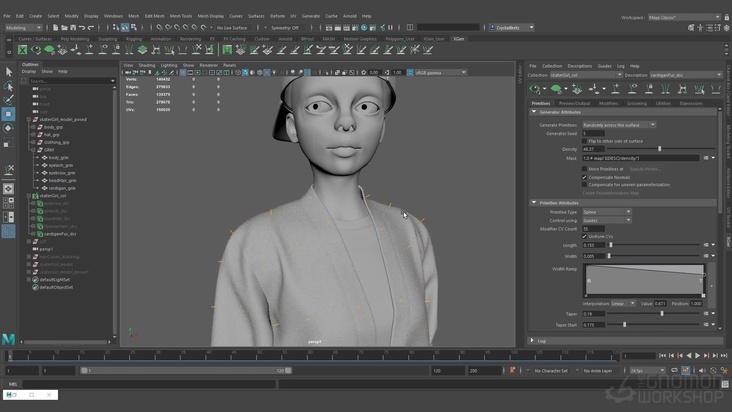Click the play forward button in playback controls
Image resolution: width=732 pixels, height=412 pixels.
pyautogui.click(x=697, y=355)
